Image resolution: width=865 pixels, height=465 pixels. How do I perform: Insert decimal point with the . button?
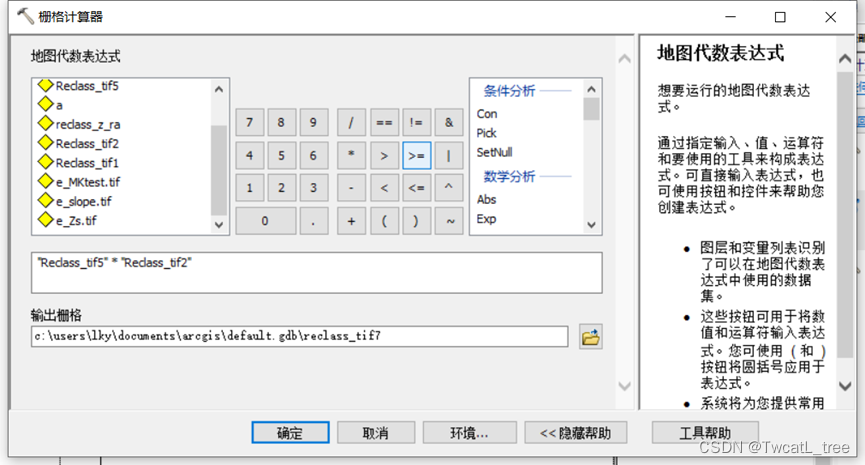click(313, 221)
